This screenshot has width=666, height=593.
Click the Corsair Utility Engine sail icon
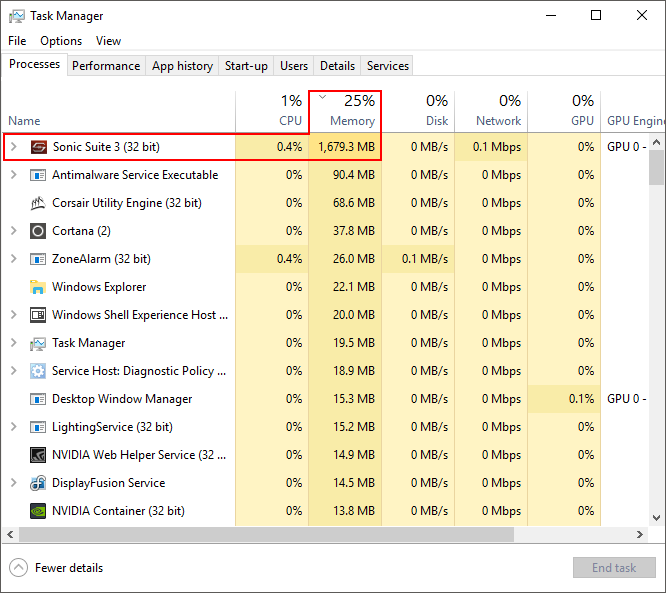pos(38,203)
